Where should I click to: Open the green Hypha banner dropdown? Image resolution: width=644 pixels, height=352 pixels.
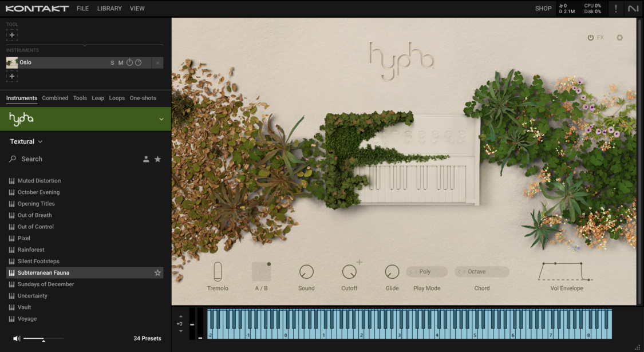tap(162, 118)
